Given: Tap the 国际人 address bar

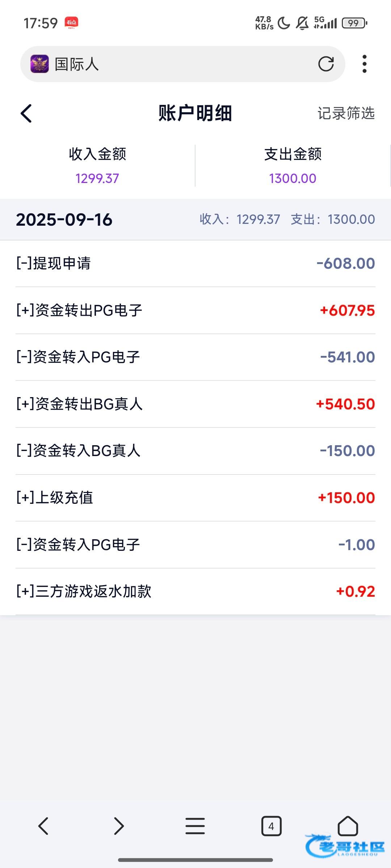Looking at the screenshot, I should (181, 64).
